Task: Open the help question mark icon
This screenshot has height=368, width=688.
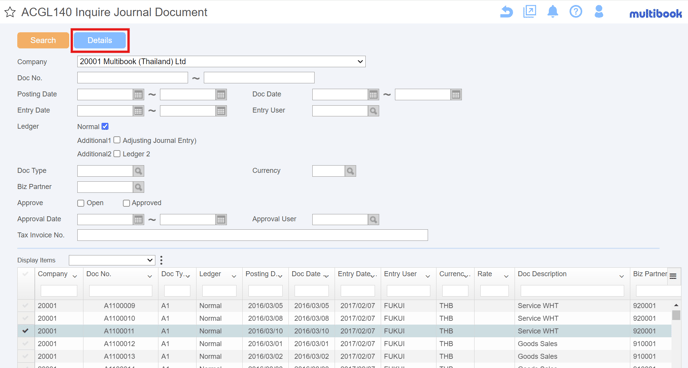Action: (576, 11)
